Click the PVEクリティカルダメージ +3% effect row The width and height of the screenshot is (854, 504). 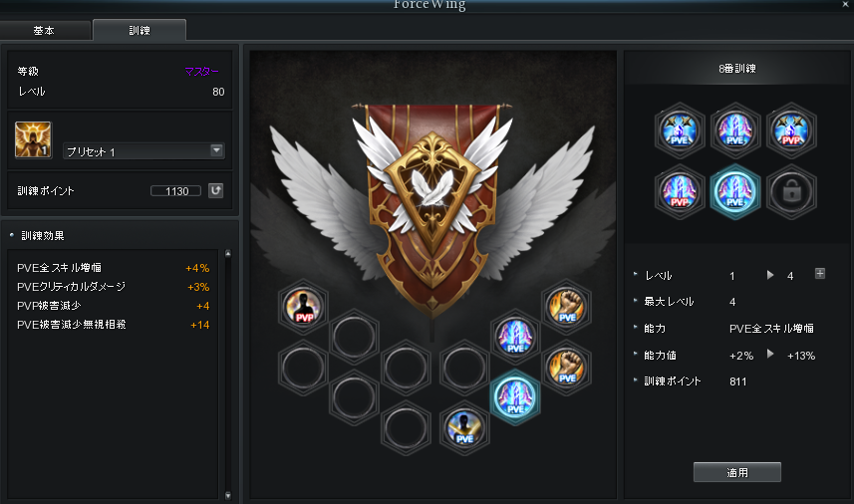[113, 287]
